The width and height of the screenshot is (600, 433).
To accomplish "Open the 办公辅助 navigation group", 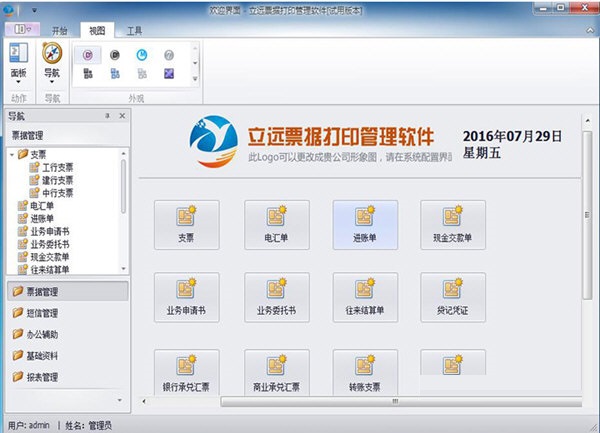I will pos(68,334).
